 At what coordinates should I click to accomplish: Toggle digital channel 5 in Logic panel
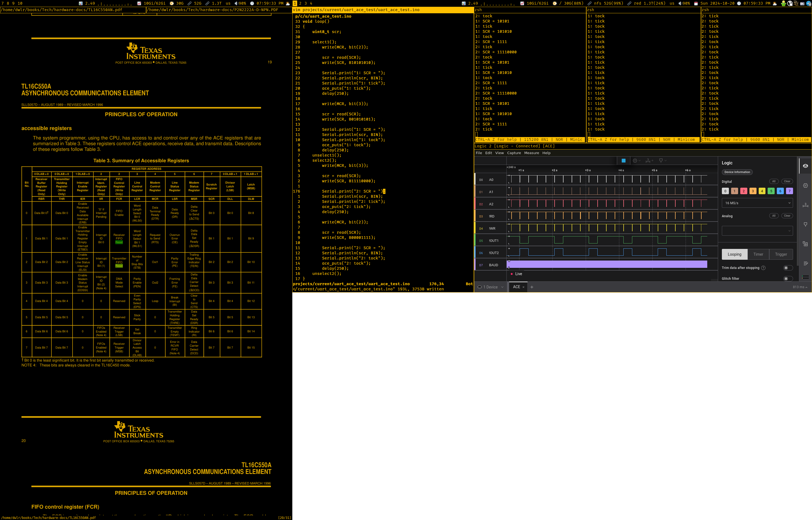[771, 191]
